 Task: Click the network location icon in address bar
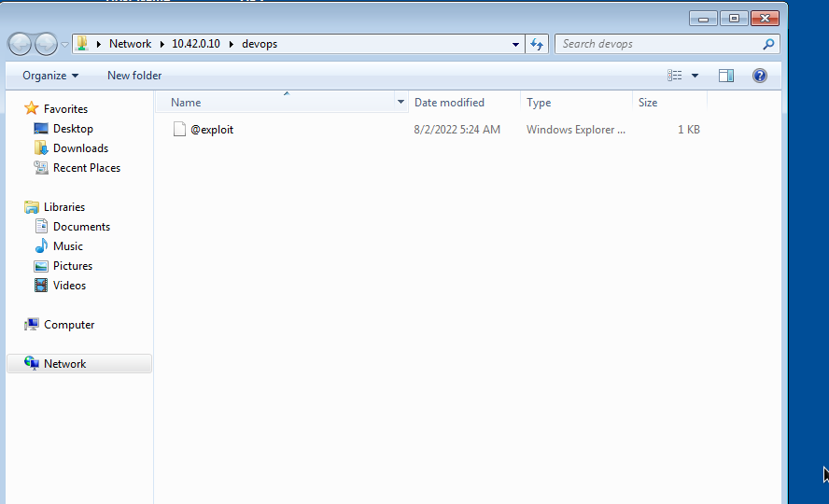pos(82,43)
